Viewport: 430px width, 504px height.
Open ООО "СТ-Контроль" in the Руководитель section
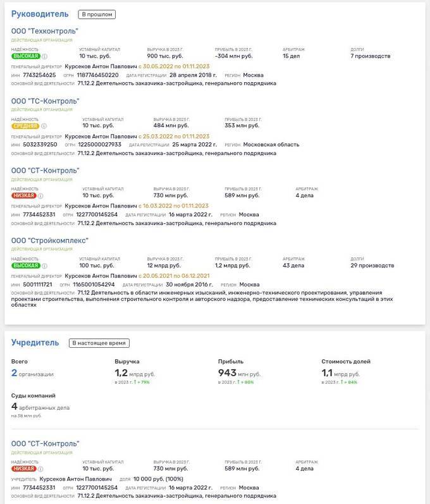pos(46,171)
